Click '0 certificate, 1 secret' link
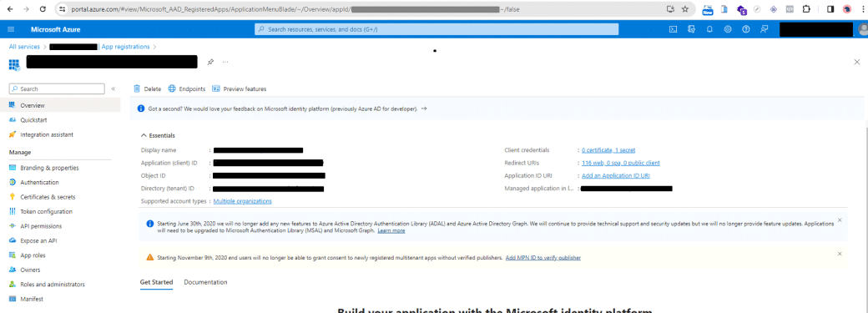Screen dimensions: 868x313 pyautogui.click(x=608, y=150)
